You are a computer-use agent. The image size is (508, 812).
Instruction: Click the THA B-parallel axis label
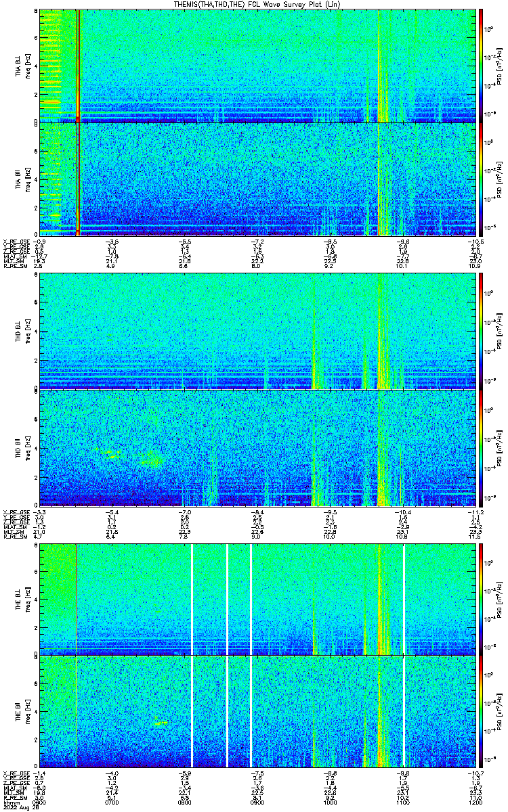[19, 180]
